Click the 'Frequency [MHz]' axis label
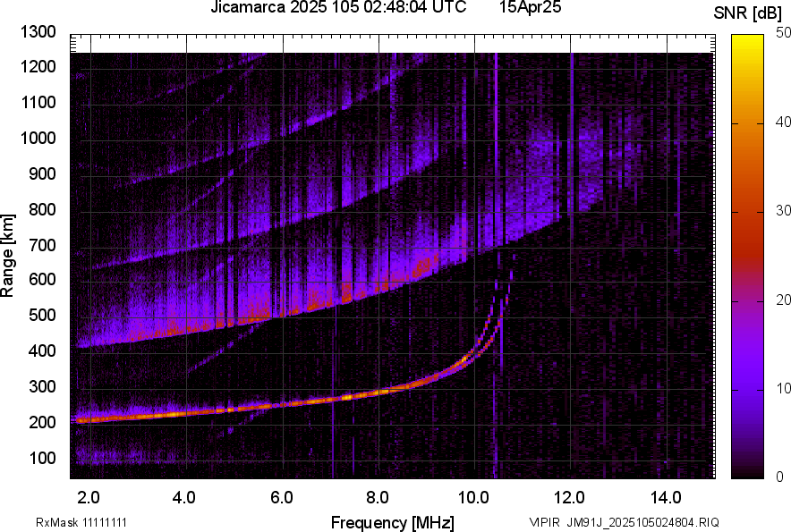The image size is (791, 532). 393,522
